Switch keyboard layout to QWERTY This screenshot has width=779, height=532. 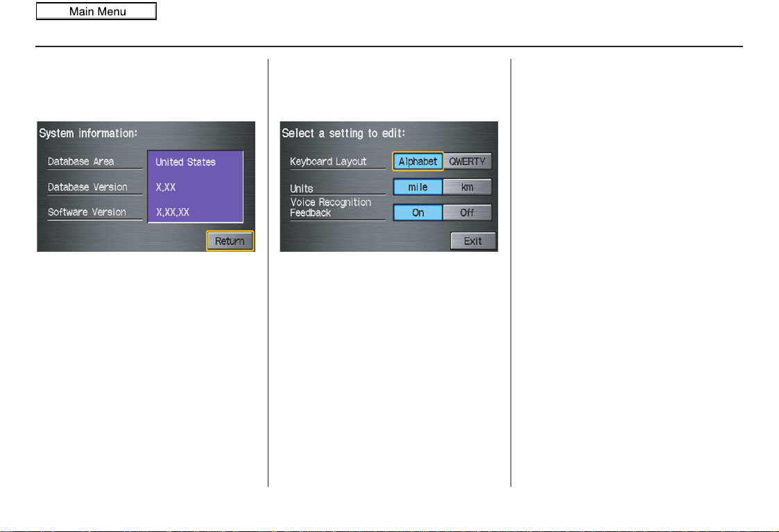[x=468, y=162]
